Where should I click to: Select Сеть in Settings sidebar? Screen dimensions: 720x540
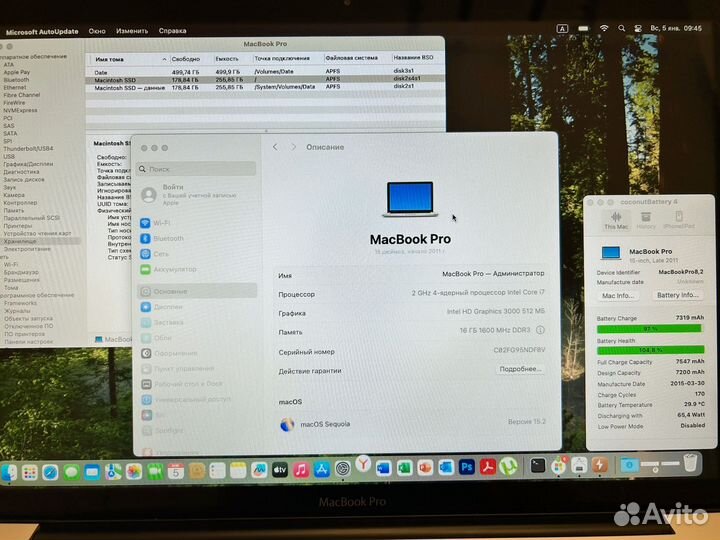click(197, 254)
